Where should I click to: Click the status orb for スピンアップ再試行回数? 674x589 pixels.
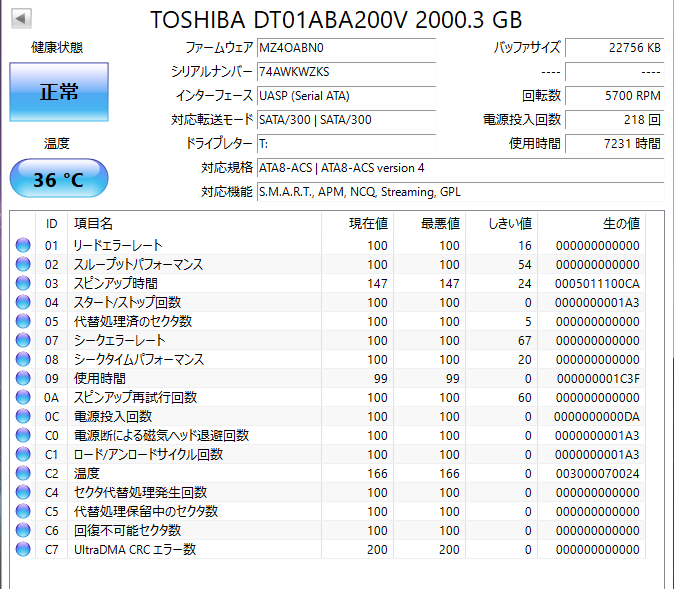tap(23, 397)
